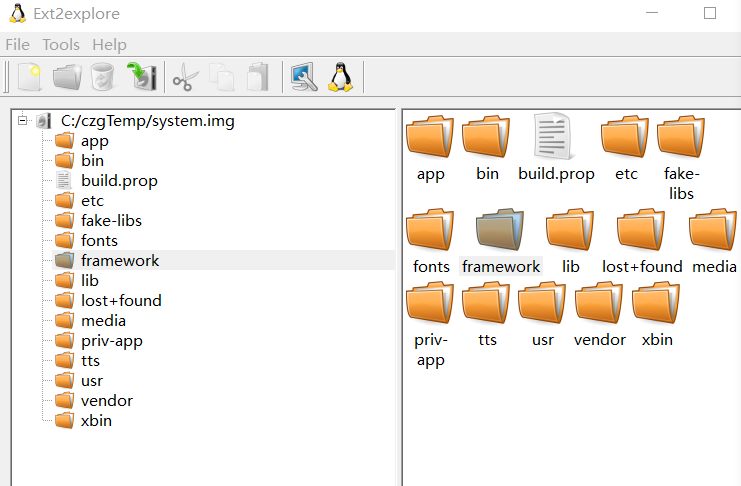Click the bin folder icon in right pane
The width and height of the screenshot is (741, 486).
(x=486, y=137)
